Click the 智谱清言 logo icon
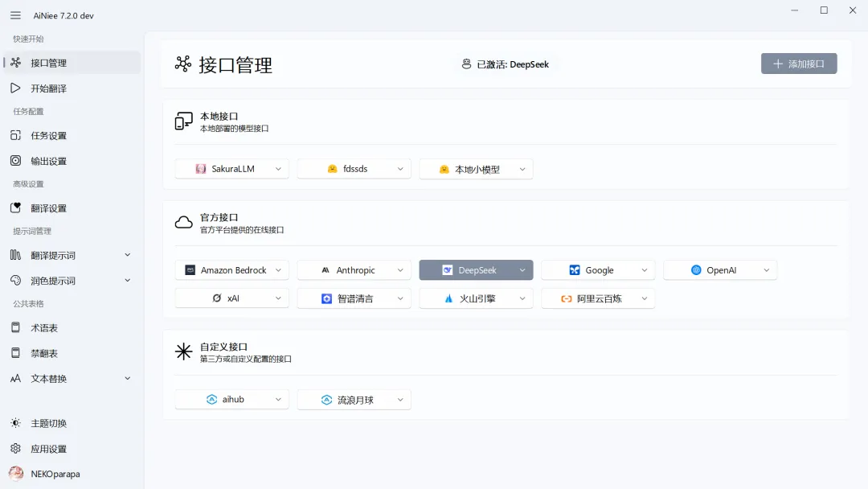868x489 pixels. coord(326,298)
